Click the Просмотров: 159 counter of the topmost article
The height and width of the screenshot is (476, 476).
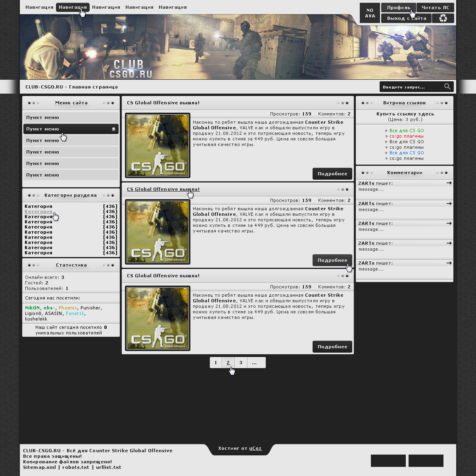pos(291,114)
